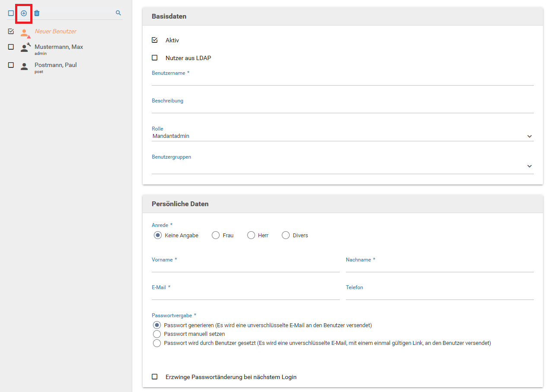Check Erzwinge Passwortänderung bei nächstem Login
Image resolution: width=549 pixels, height=392 pixels.
coord(155,377)
